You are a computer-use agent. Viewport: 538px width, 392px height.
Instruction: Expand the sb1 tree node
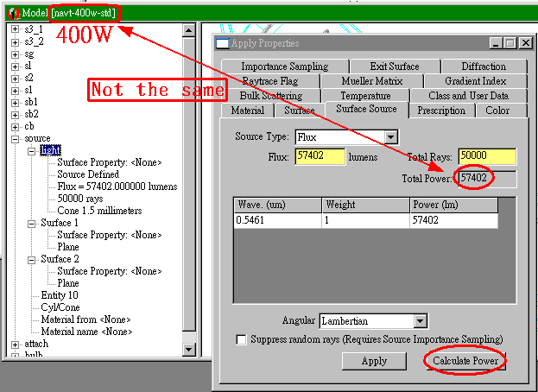[15, 103]
